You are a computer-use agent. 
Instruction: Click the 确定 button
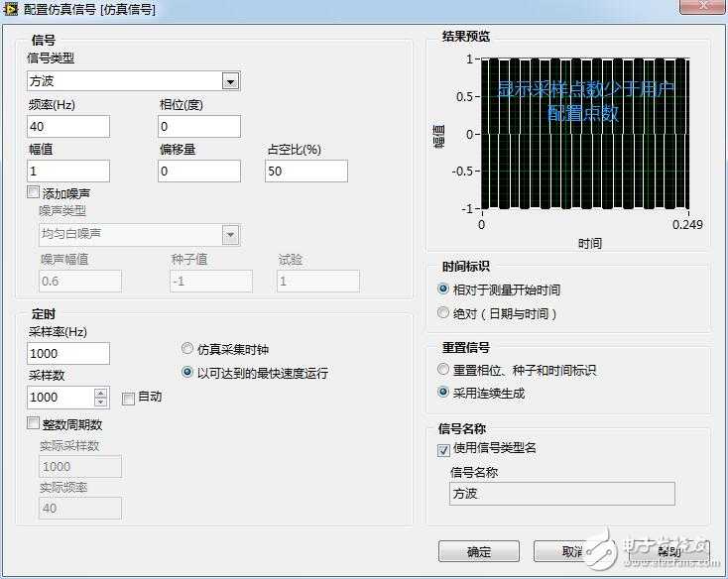(x=479, y=551)
